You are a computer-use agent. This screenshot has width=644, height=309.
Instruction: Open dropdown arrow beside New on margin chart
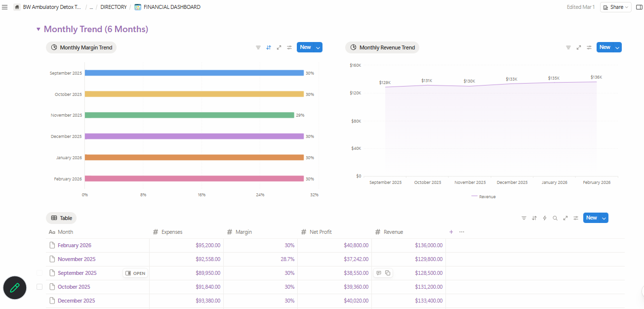click(318, 47)
